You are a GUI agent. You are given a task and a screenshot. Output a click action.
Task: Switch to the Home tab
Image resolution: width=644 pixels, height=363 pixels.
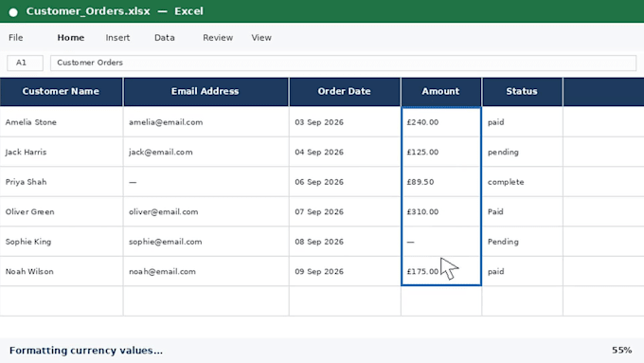pyautogui.click(x=71, y=37)
